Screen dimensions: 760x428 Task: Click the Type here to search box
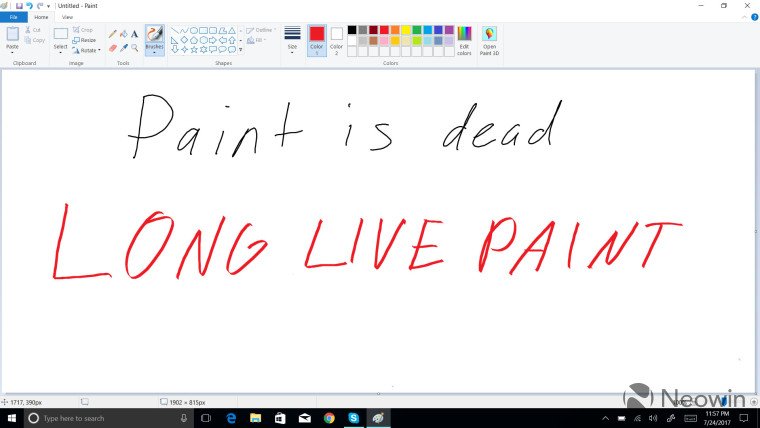[109, 418]
